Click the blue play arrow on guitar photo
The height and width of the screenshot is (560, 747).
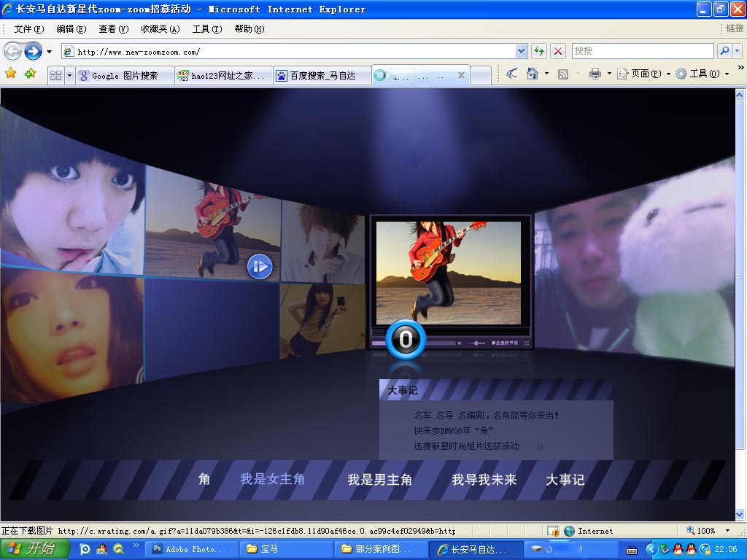point(259,266)
